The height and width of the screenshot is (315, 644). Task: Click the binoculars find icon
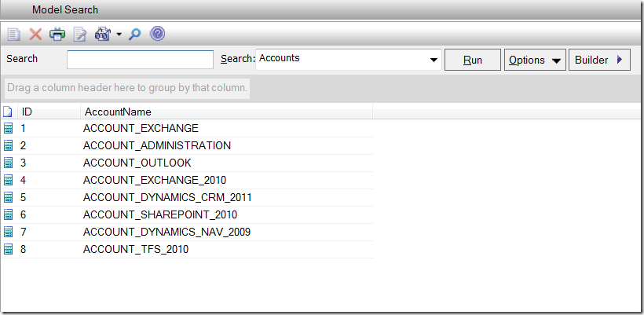pos(102,34)
